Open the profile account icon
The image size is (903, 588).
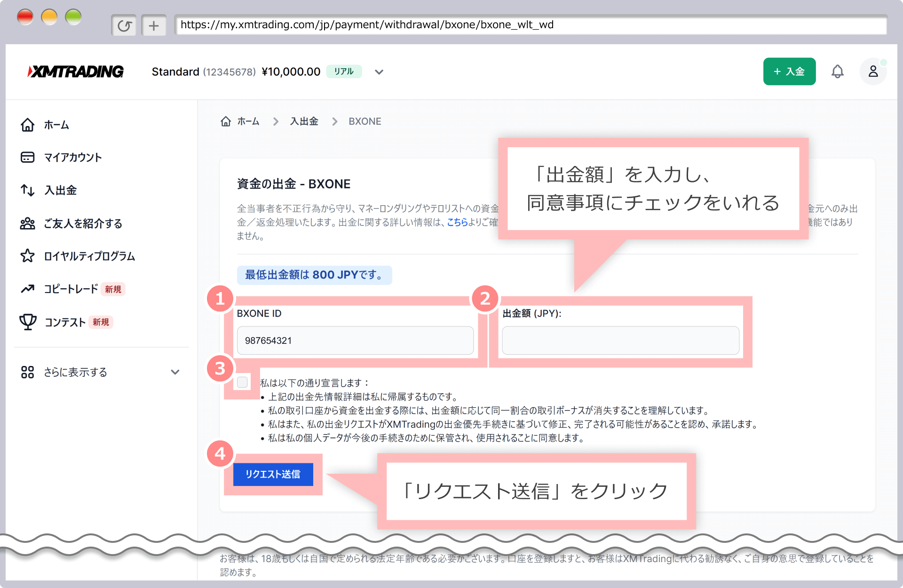(873, 72)
